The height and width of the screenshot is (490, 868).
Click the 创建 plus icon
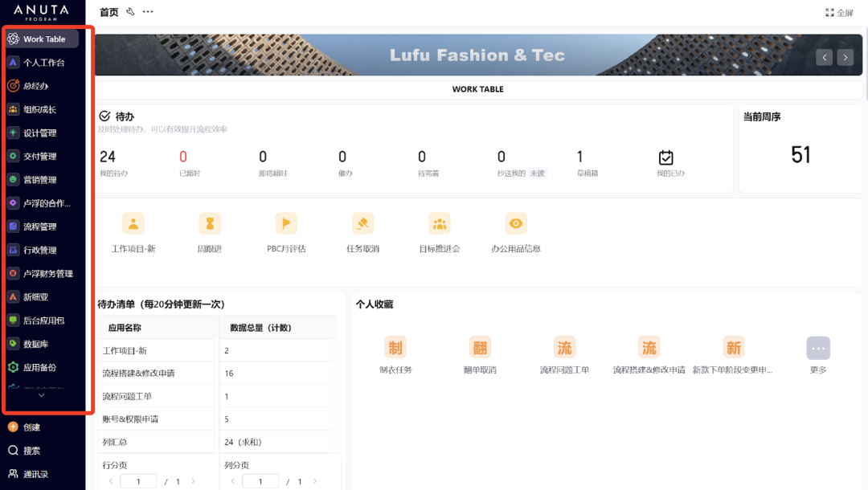14,427
